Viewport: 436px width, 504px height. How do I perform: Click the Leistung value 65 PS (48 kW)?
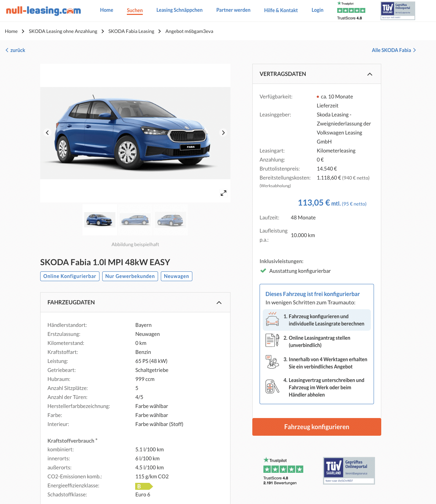pyautogui.click(x=151, y=361)
